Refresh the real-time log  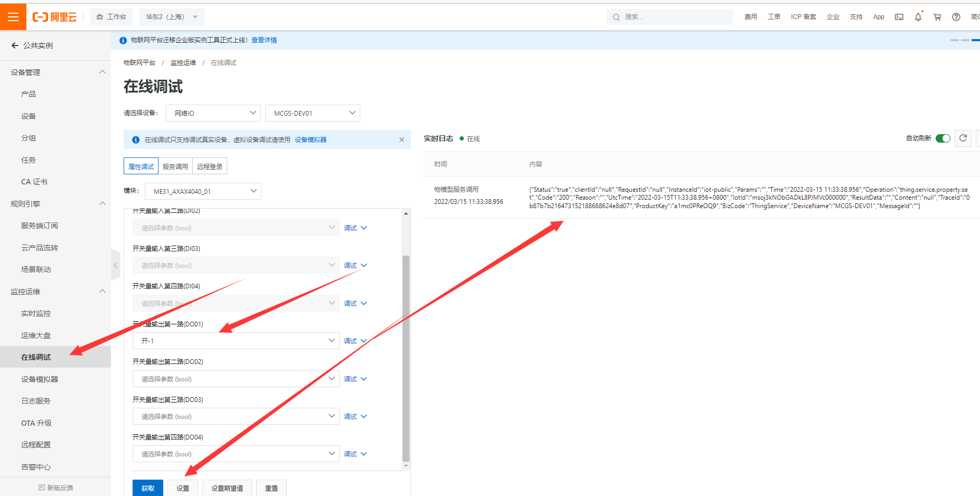[963, 138]
